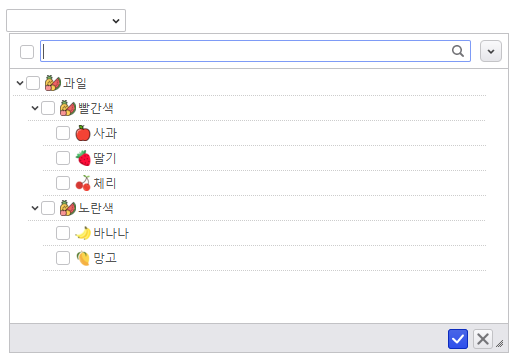Open the empty combo box dropdown
Screen dimensions: 525x360
pos(66,21)
